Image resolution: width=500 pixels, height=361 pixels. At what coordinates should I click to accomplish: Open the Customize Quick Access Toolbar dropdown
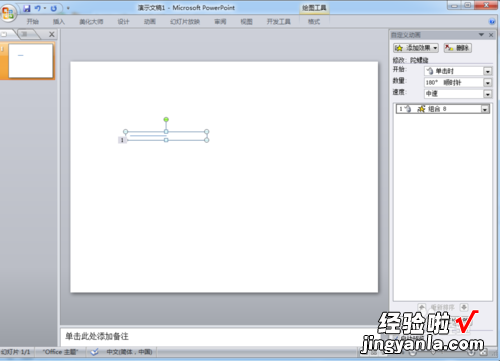[x=68, y=8]
